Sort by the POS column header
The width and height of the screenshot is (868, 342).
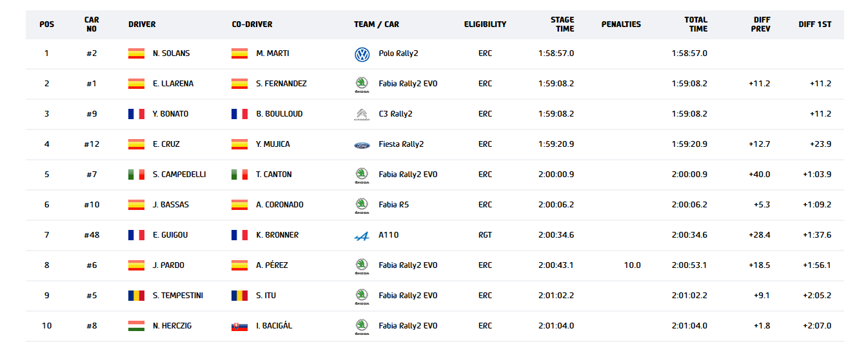point(47,24)
